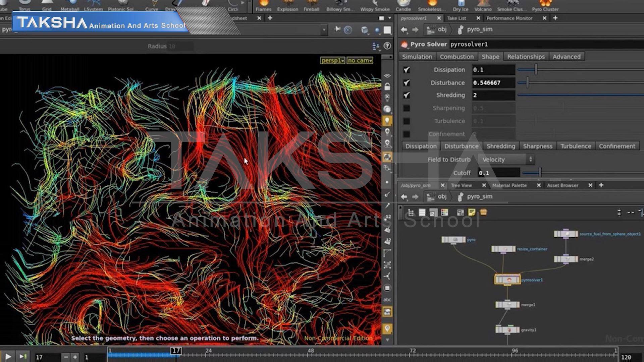Screen dimensions: 644x362
Task: Click the yellow sticky note icon in network toolbar
Action: [x=472, y=212]
